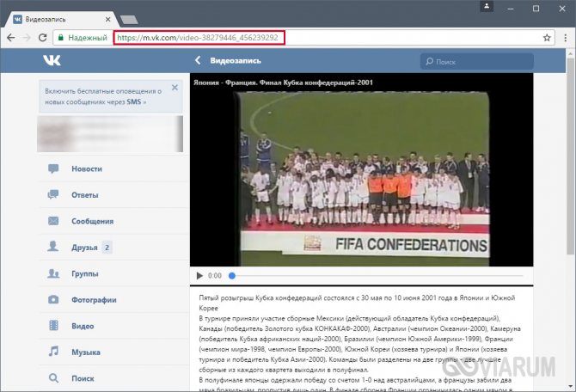Click the Музыка note icon

(53, 352)
